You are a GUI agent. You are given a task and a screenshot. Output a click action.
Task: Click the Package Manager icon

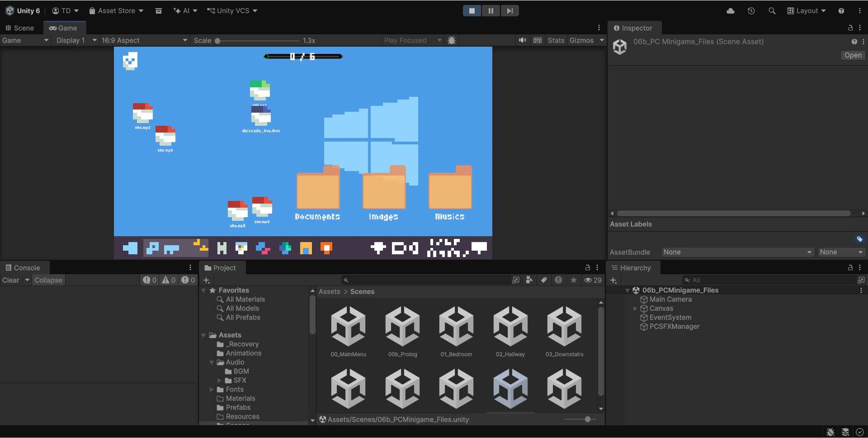click(159, 11)
